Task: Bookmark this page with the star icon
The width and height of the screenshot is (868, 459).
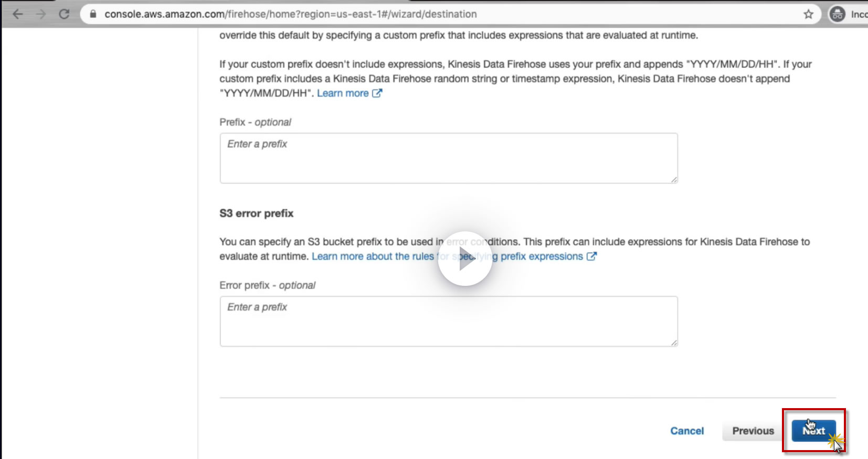Action: point(808,14)
